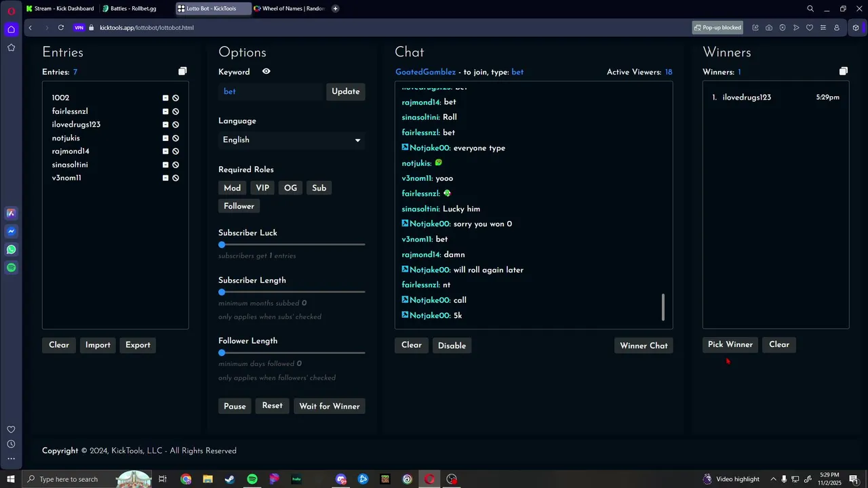The image size is (868, 488).
Task: Open Spotify in Opera sidebar
Action: point(11,268)
